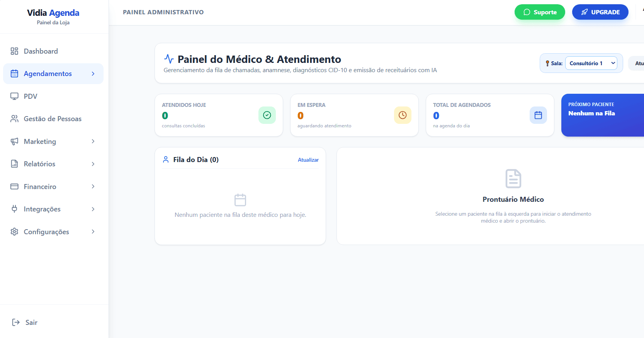The height and width of the screenshot is (338, 644).
Task: Click the Relatórios report icon
Action: pos(14,164)
